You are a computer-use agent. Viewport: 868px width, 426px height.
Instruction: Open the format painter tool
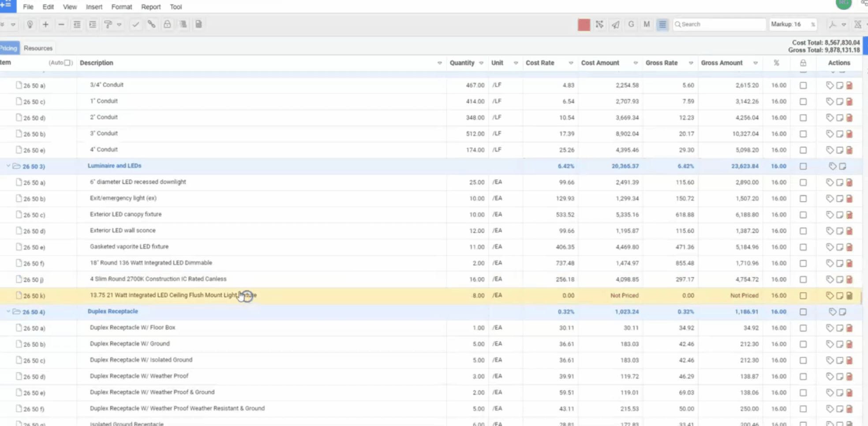(x=108, y=24)
